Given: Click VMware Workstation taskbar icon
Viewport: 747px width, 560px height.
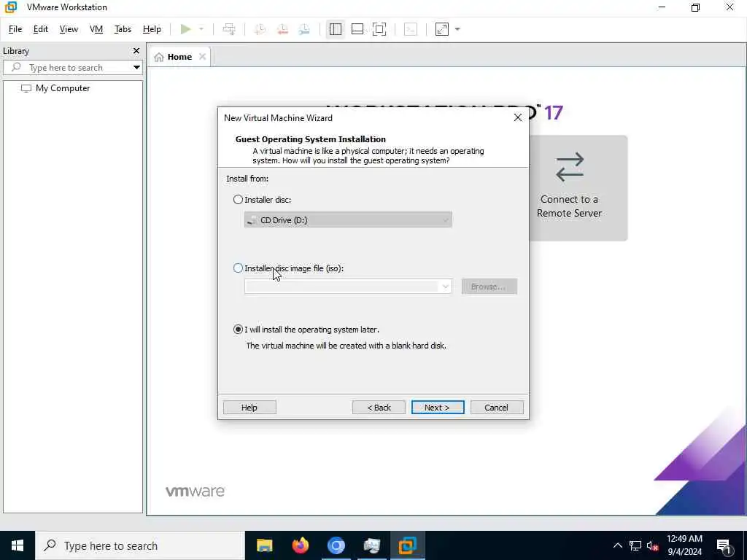Looking at the screenshot, I should tap(407, 545).
